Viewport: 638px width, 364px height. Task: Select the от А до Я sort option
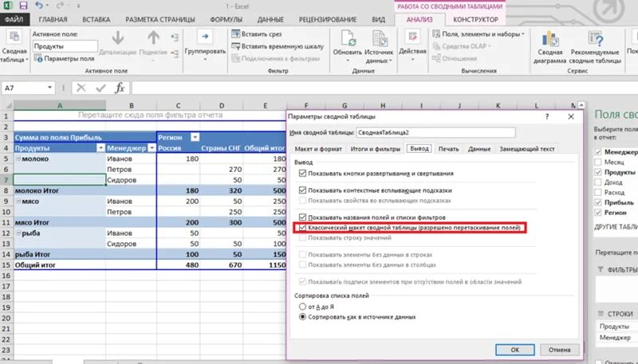point(302,307)
